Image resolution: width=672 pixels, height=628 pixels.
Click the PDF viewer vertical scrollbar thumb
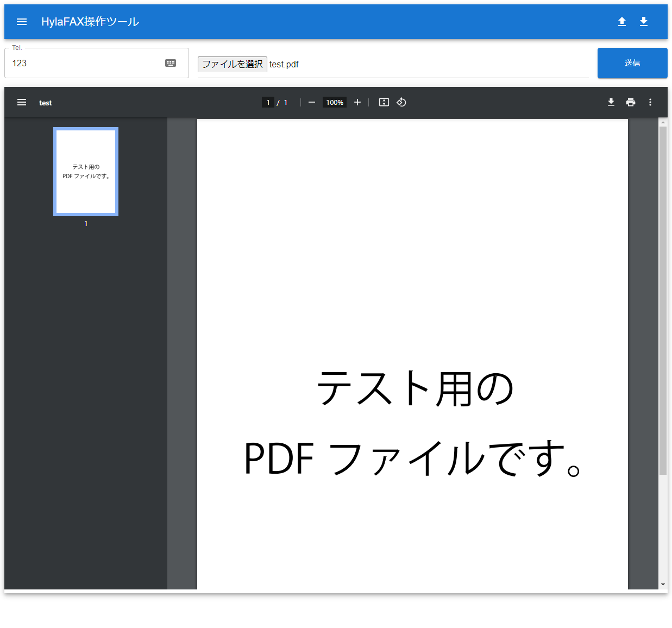(663, 300)
